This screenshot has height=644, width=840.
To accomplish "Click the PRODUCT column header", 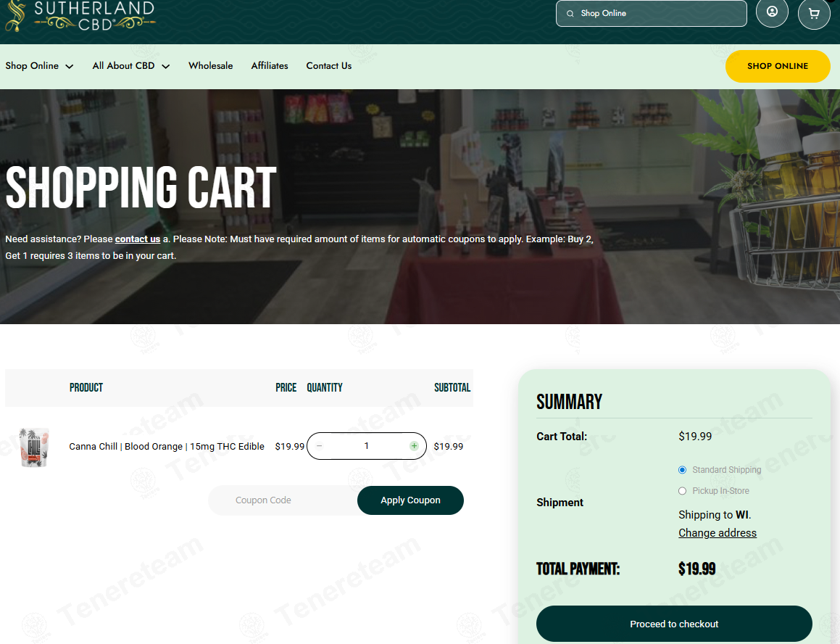I will click(x=86, y=388).
